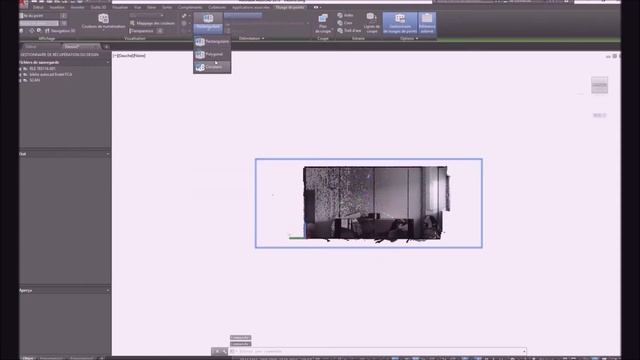Collapse the Détails section
640x360 pixels.
coord(108,154)
